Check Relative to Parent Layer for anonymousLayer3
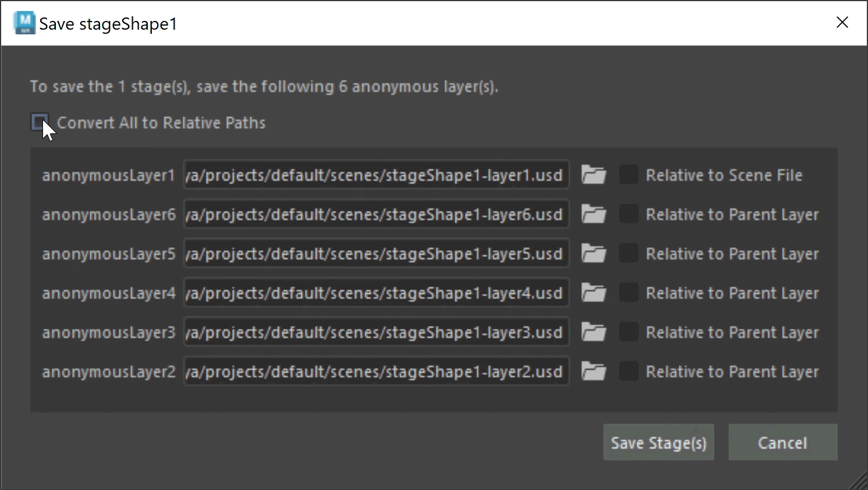The image size is (868, 490). [x=628, y=332]
